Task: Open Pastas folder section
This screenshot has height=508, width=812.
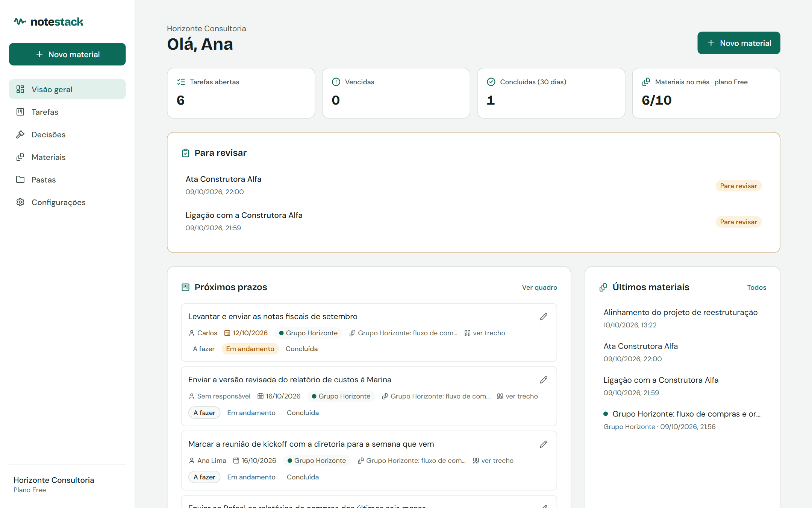Action: tap(67, 179)
